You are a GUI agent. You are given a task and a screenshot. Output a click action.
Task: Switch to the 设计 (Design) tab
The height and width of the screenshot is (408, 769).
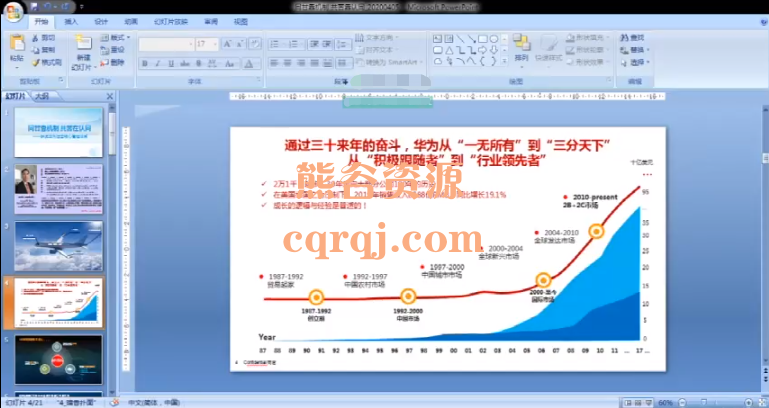pos(101,22)
